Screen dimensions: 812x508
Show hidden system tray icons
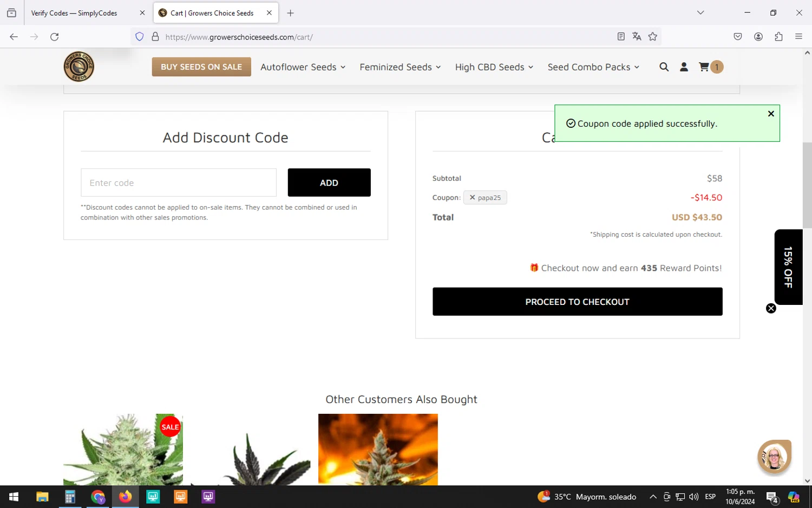pyautogui.click(x=653, y=497)
